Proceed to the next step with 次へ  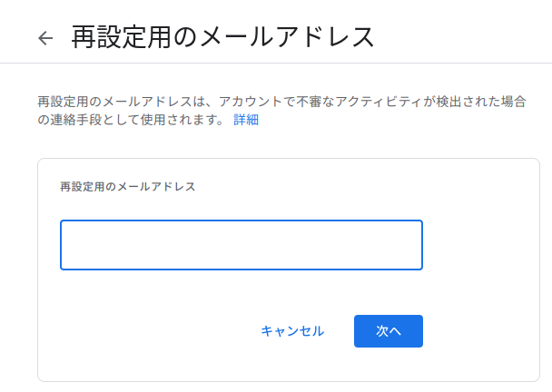(388, 331)
